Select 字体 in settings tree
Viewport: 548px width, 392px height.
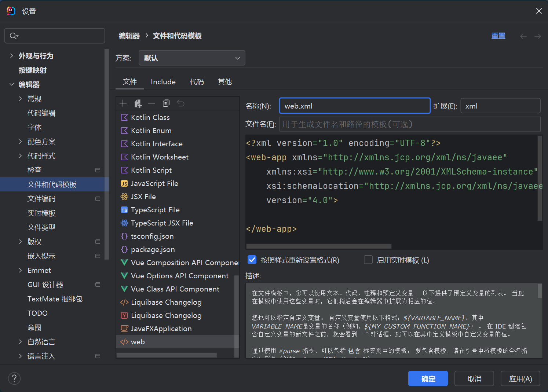pyautogui.click(x=34, y=127)
